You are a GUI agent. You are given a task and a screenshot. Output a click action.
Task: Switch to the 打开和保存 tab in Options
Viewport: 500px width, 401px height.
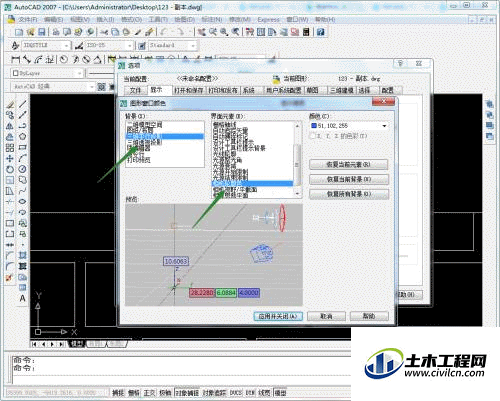(189, 90)
